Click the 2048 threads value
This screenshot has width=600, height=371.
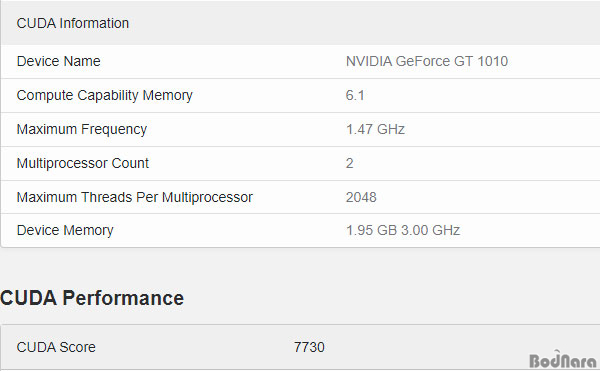(x=361, y=197)
